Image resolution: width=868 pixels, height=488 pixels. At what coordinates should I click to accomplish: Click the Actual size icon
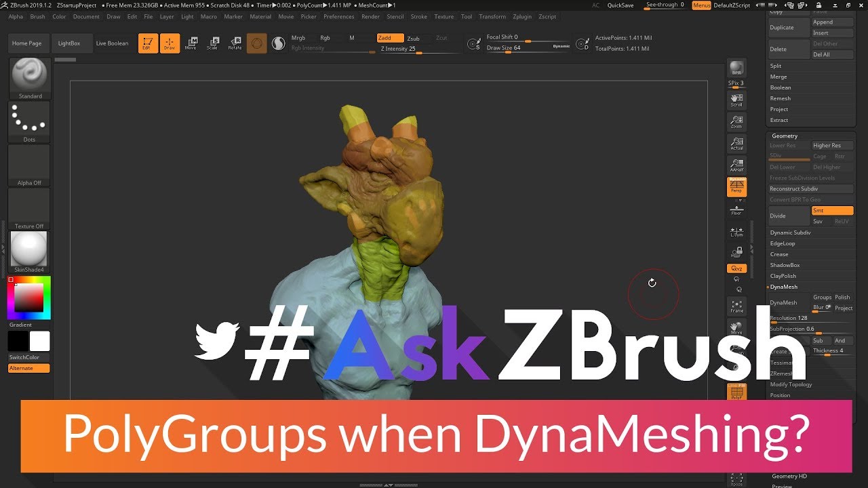point(736,144)
